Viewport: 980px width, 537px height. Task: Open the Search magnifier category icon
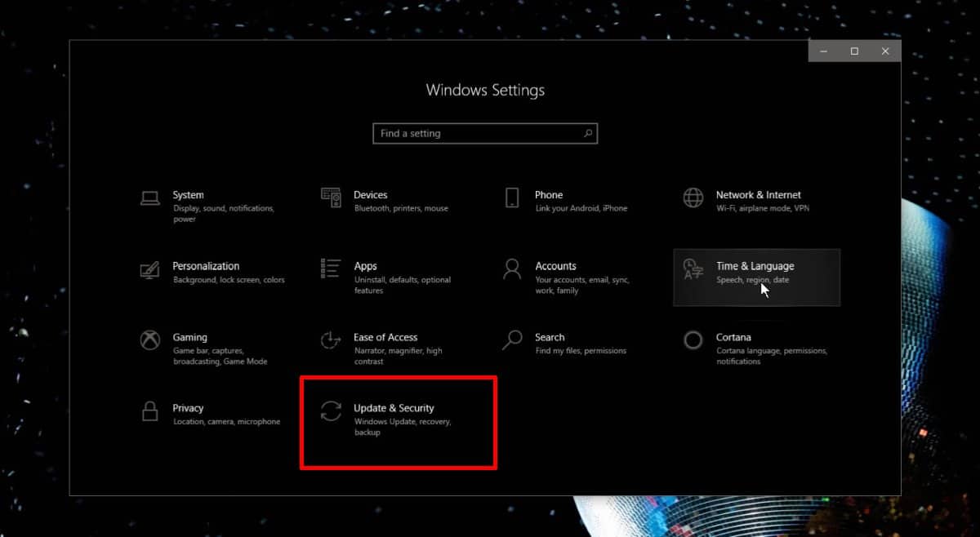pyautogui.click(x=512, y=340)
